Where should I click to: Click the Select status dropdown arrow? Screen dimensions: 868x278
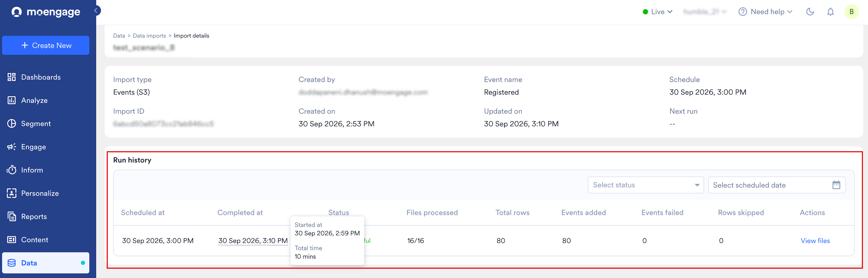[697, 185]
